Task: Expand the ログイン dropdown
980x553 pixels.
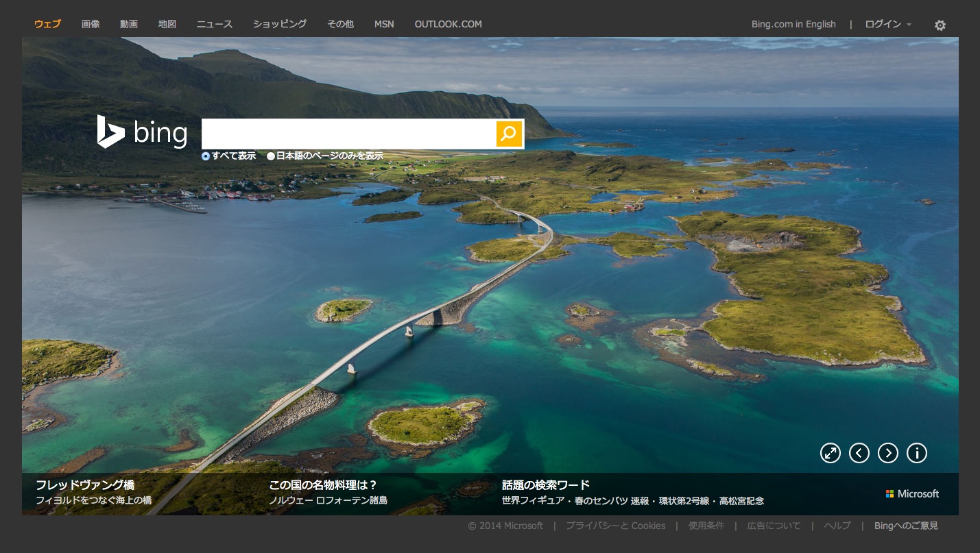Action: (887, 24)
